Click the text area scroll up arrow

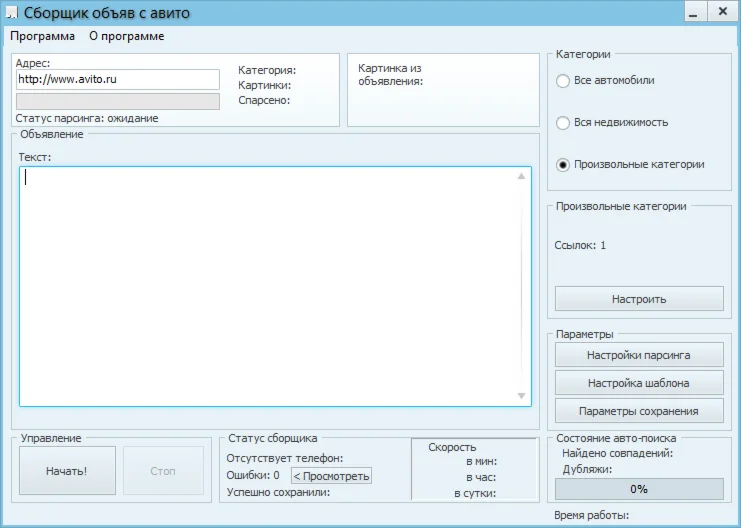522,177
